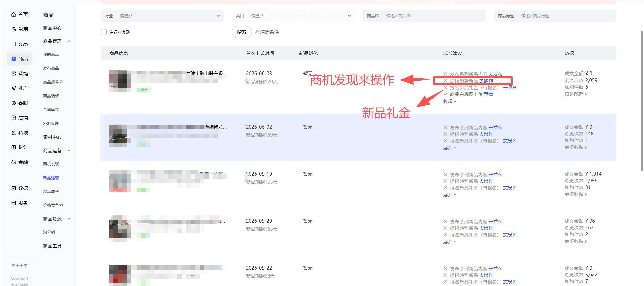The width and height of the screenshot is (644, 286).
Task: Click the 数据 chart icon in sidebar
Action: tap(14, 188)
